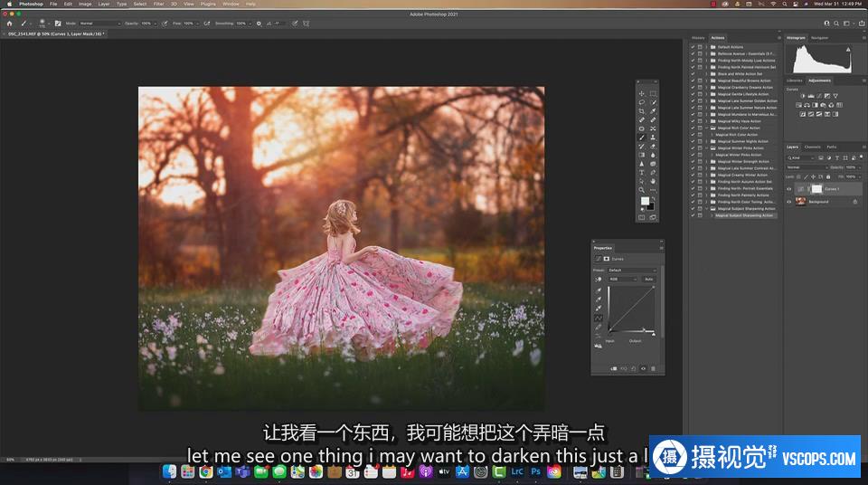Image resolution: width=868 pixels, height=485 pixels.
Task: Toggle checkmark for Magical Milky Haze Action
Action: tap(693, 121)
